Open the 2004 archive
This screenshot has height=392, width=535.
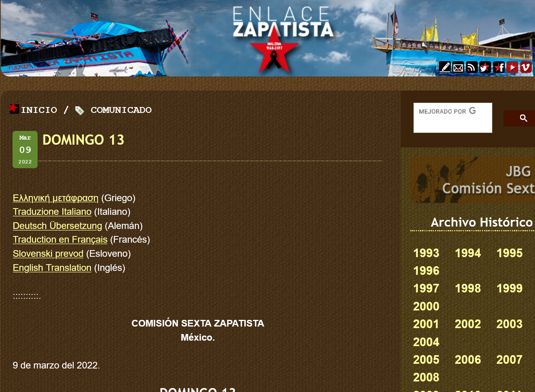[x=426, y=342]
